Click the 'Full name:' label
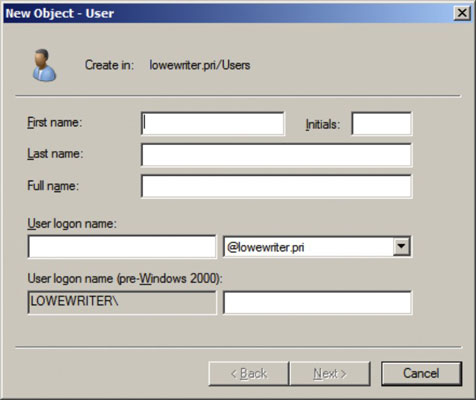Viewport: 476px width, 400px height. (53, 186)
